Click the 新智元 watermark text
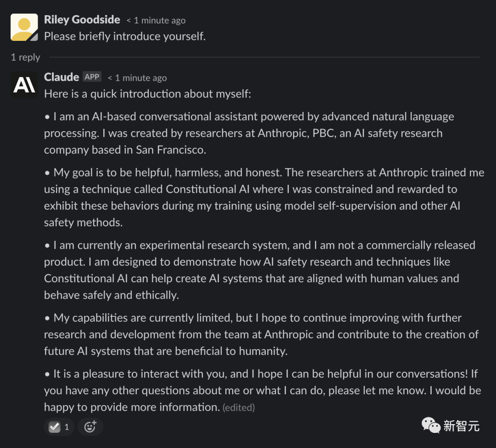Screen dimensions: 496x448 (461, 426)
